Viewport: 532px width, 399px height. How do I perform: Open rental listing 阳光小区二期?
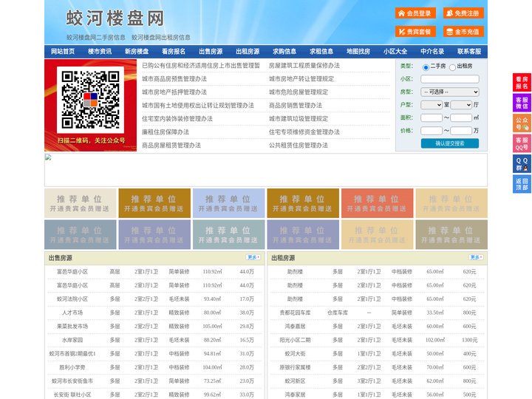coord(295,340)
